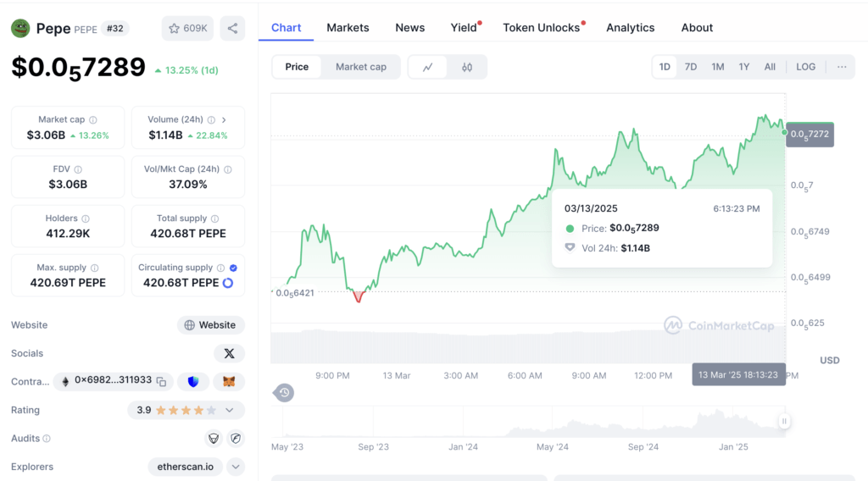This screenshot has height=481, width=868.
Task: Switch to the Markets tab
Action: pos(348,28)
